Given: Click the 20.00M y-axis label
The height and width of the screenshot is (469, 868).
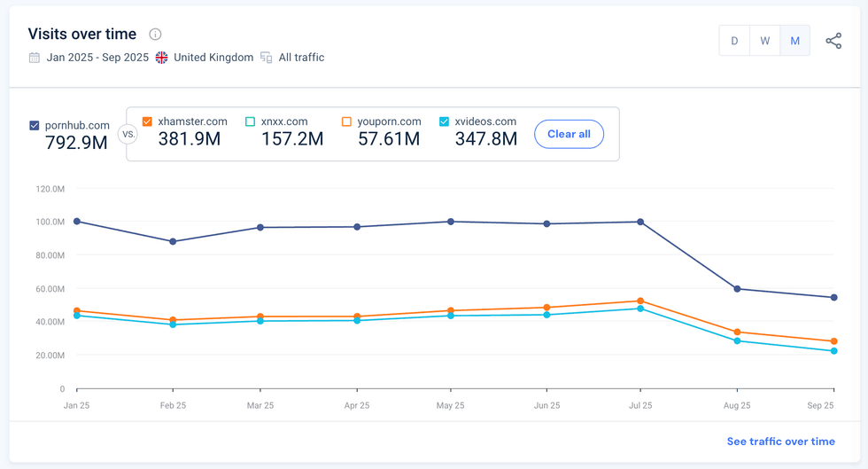Looking at the screenshot, I should click(50, 356).
